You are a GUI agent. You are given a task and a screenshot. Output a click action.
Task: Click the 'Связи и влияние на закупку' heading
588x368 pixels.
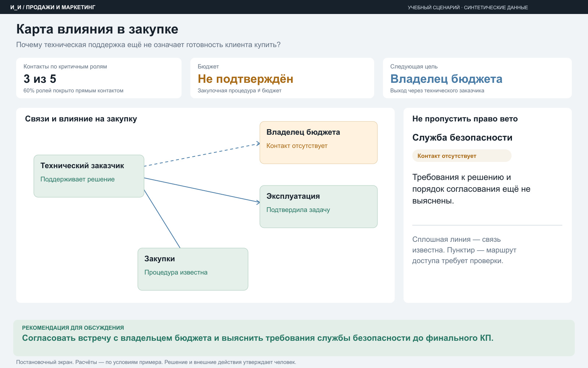pyautogui.click(x=81, y=119)
